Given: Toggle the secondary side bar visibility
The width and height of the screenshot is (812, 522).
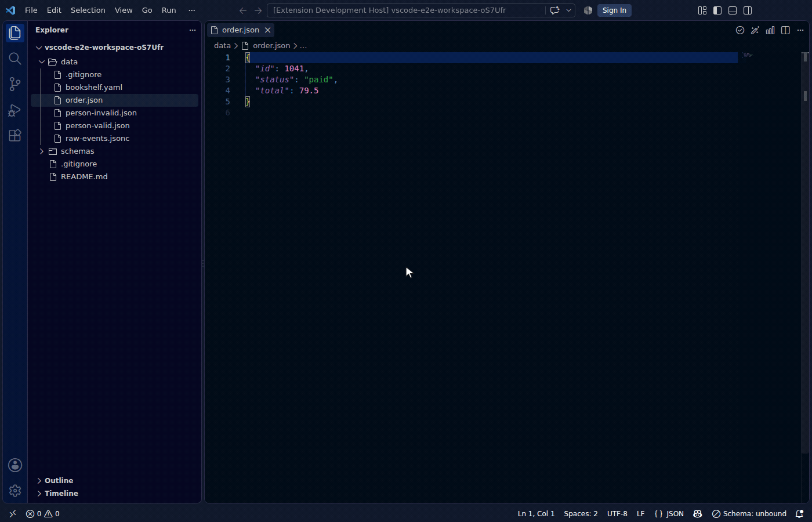Looking at the screenshot, I should tap(748, 10).
